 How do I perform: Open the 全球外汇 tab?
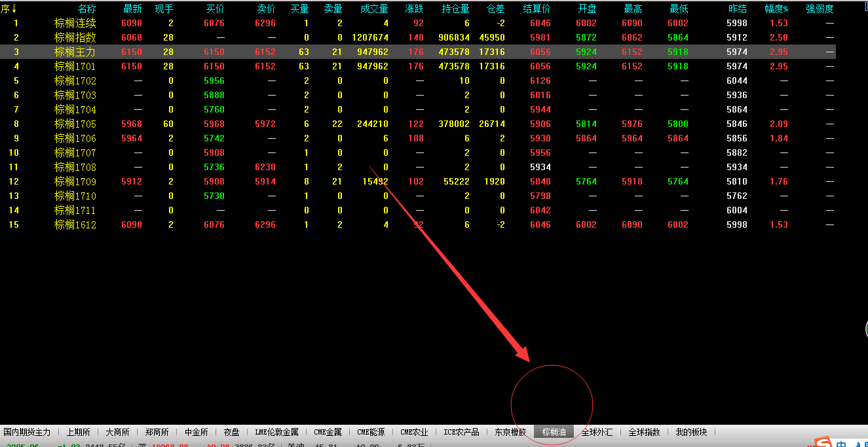[x=597, y=432]
